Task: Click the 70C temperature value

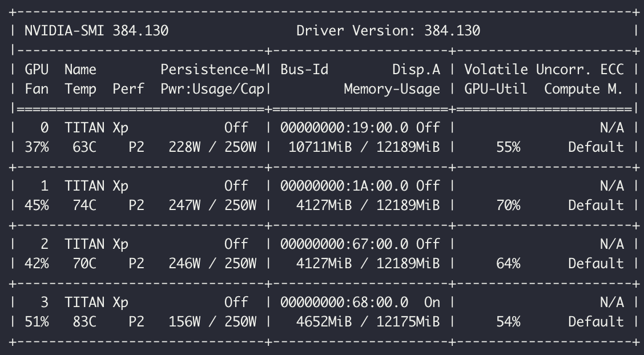Action: [84, 264]
